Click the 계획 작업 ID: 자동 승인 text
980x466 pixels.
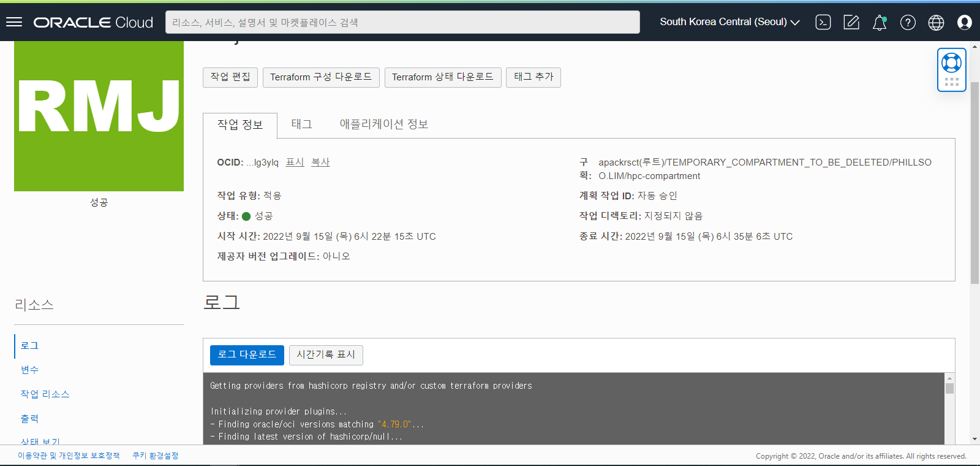pyautogui.click(x=628, y=196)
